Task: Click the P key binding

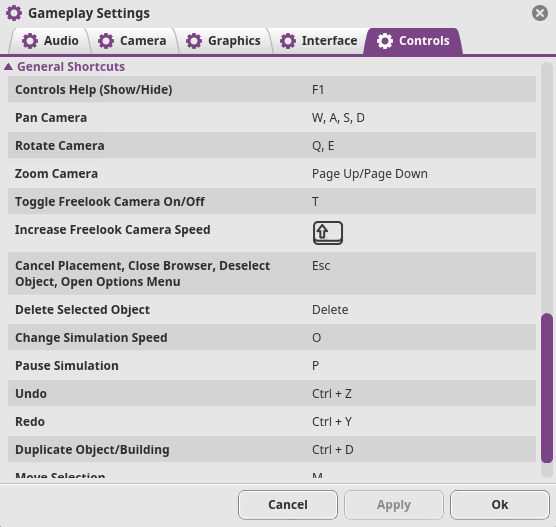Action: [x=316, y=366]
